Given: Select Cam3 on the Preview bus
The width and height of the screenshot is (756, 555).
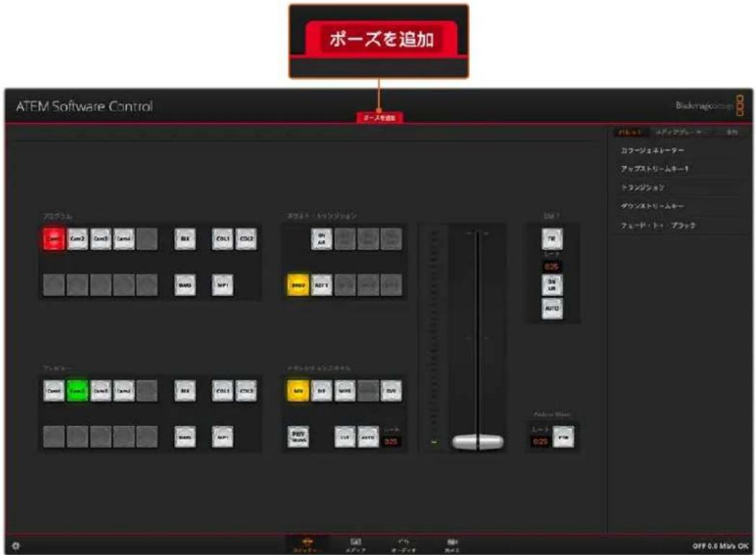Looking at the screenshot, I should 100,391.
